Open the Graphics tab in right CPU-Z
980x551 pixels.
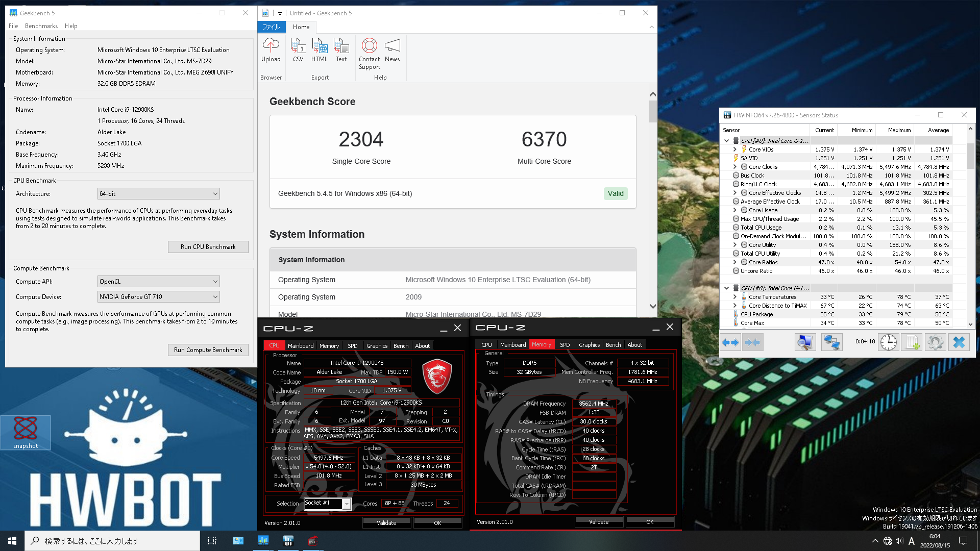[x=589, y=345]
